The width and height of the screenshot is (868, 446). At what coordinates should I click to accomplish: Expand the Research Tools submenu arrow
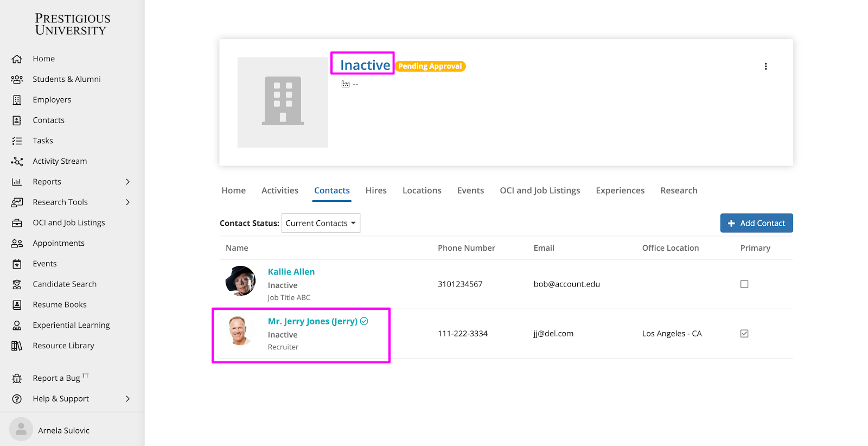pyautogui.click(x=127, y=202)
